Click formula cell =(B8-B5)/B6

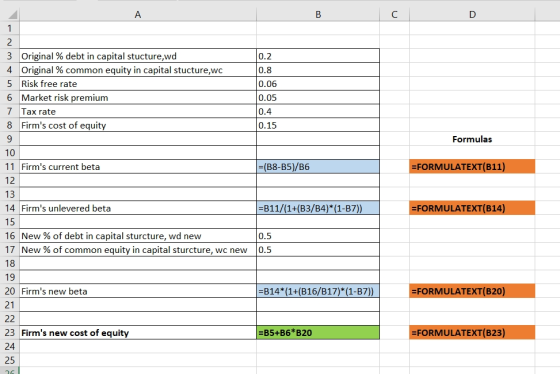[318, 167]
